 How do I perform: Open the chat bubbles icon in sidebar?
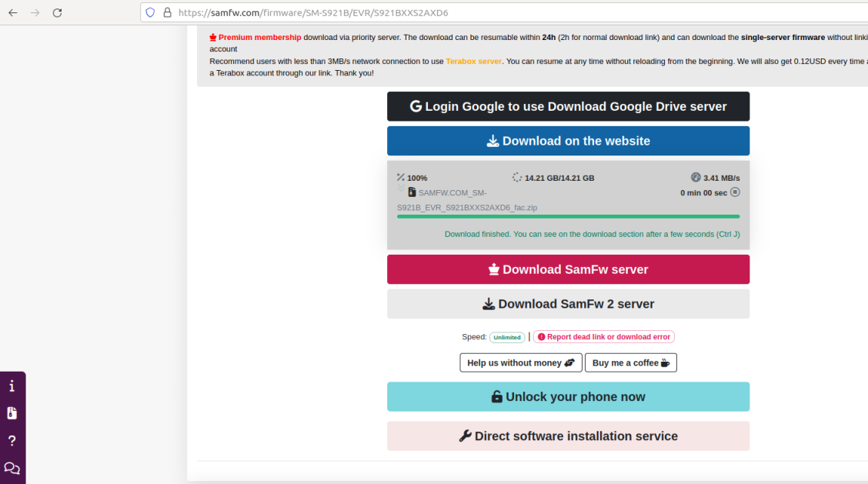[x=12, y=468]
